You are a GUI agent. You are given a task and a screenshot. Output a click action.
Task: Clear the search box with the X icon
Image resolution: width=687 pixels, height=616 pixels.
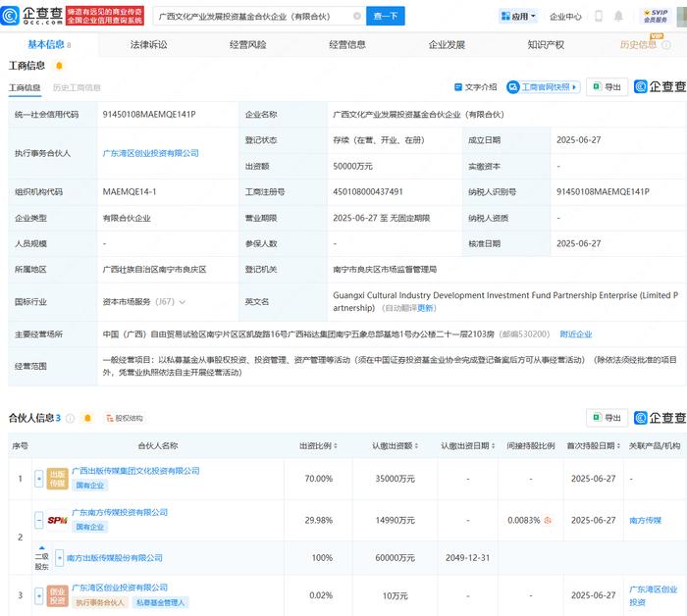pyautogui.click(x=357, y=17)
